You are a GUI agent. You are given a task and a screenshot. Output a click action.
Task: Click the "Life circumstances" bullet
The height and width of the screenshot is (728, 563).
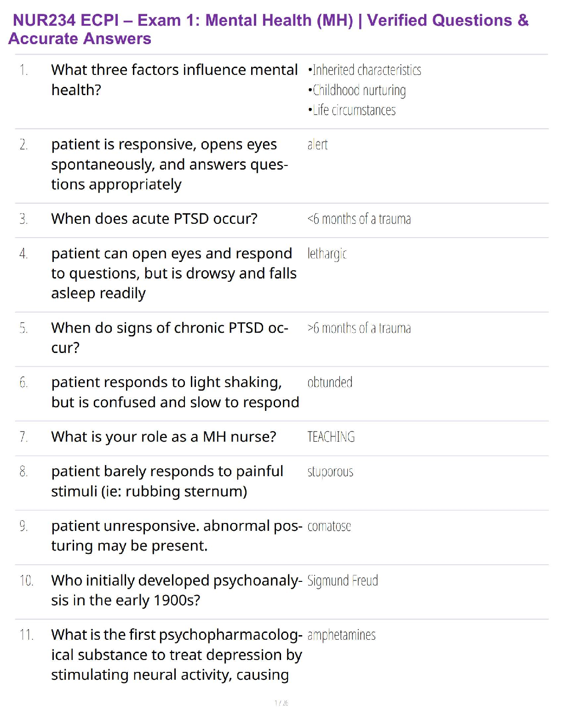click(x=352, y=110)
